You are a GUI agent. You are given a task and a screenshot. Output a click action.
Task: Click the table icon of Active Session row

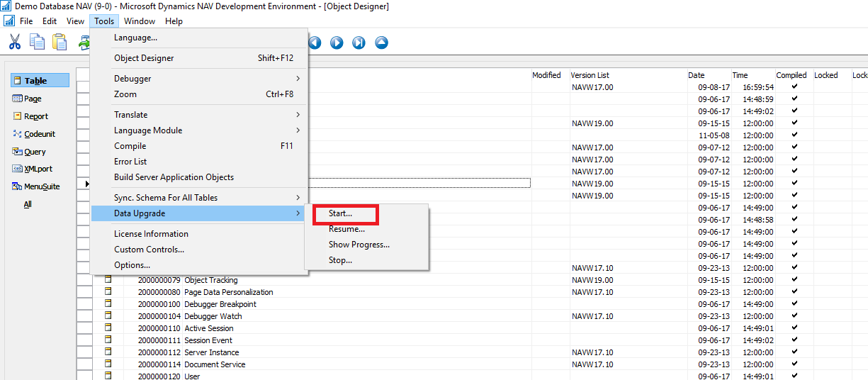108,328
